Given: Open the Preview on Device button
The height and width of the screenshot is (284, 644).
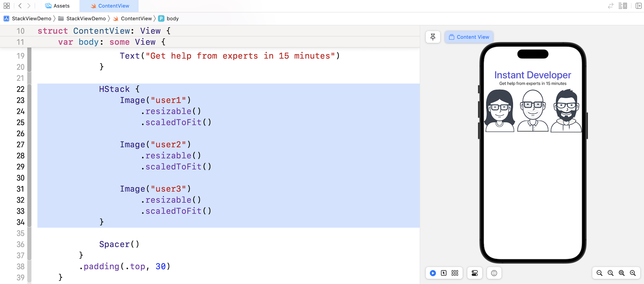Looking at the screenshot, I should [494, 273].
